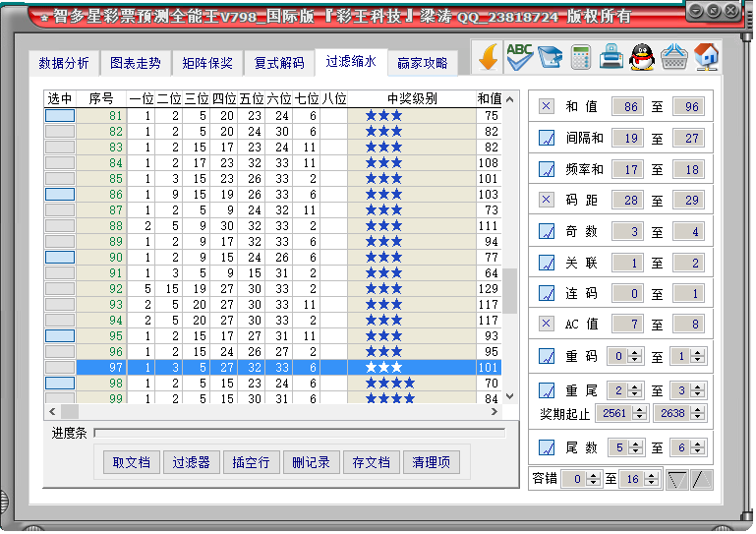
Task: Click the downward triangle button beside 容错
Action: click(677, 480)
